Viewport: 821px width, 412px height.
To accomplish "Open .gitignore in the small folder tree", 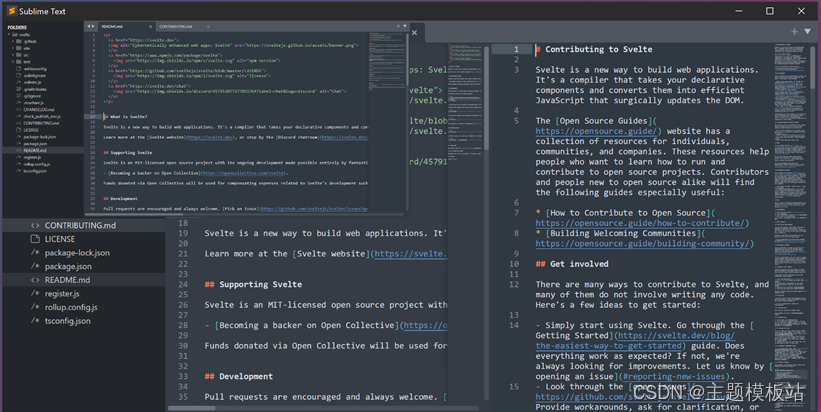I will tap(32, 96).
